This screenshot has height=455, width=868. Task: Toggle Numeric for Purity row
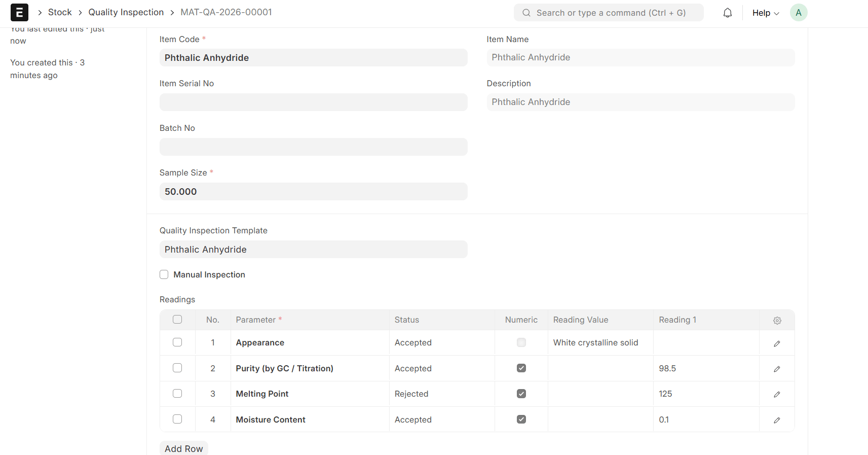(521, 368)
